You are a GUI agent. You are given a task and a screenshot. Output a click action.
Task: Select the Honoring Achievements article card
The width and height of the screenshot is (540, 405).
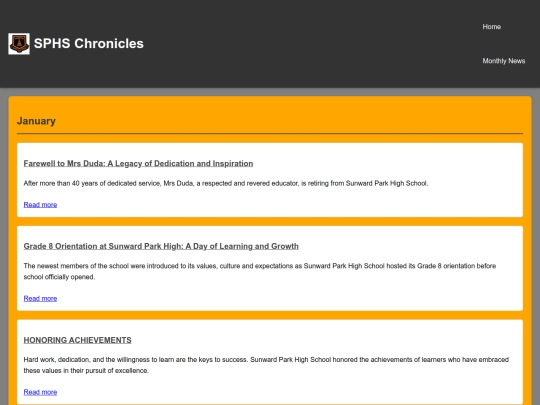coord(270,362)
